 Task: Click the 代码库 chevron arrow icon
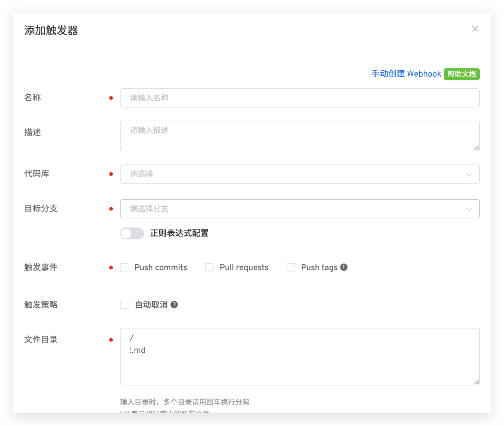[x=469, y=174]
